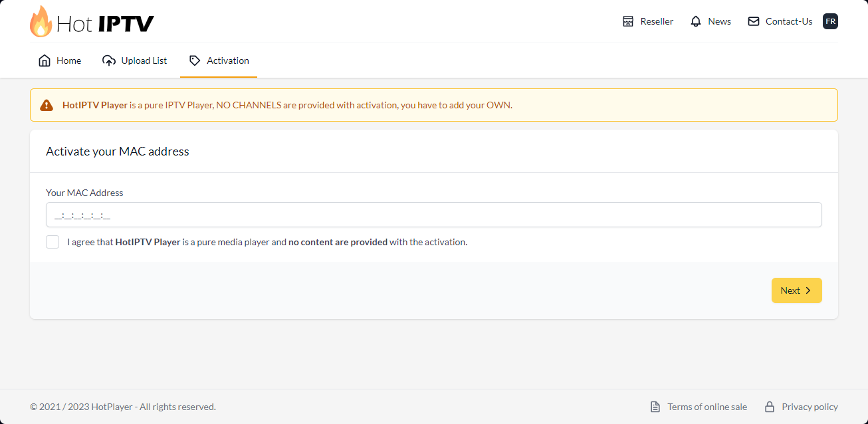Focus the Your MAC Address input field
This screenshot has height=424, width=868.
pos(434,215)
